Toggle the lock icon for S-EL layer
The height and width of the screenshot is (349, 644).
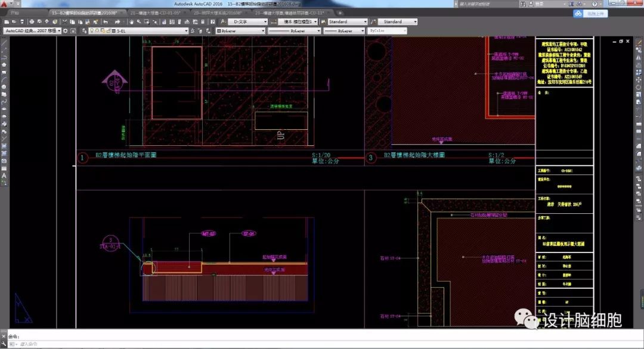[x=108, y=30]
